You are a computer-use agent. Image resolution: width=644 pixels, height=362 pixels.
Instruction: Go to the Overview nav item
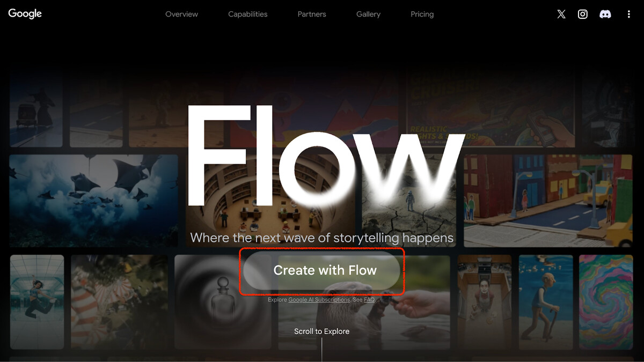(181, 14)
